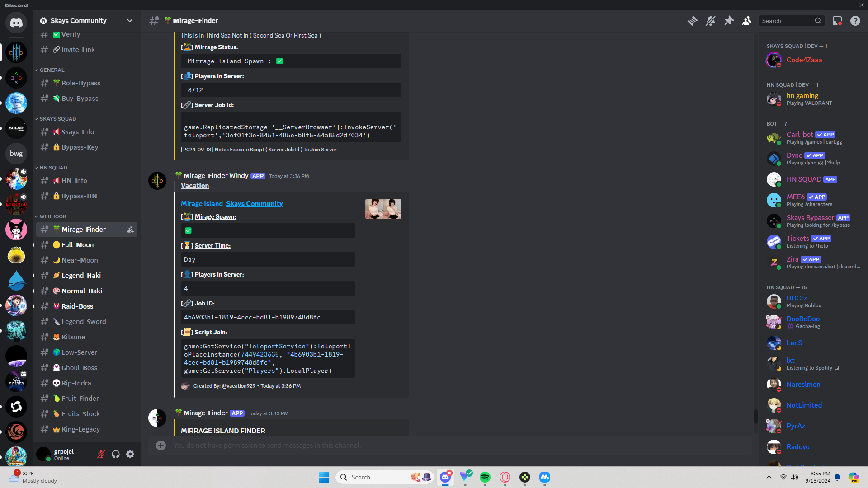Open the Legend-Haki channel
The height and width of the screenshot is (488, 868).
87,276
